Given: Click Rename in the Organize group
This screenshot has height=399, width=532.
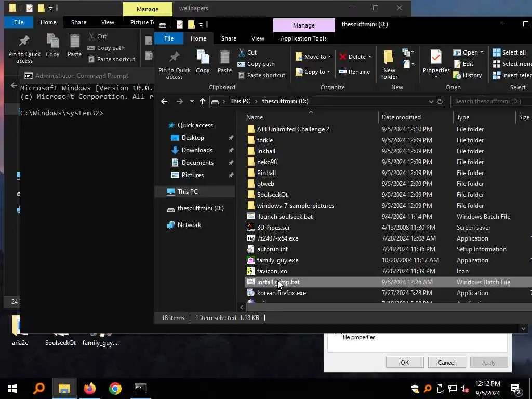Looking at the screenshot, I should pyautogui.click(x=354, y=72).
